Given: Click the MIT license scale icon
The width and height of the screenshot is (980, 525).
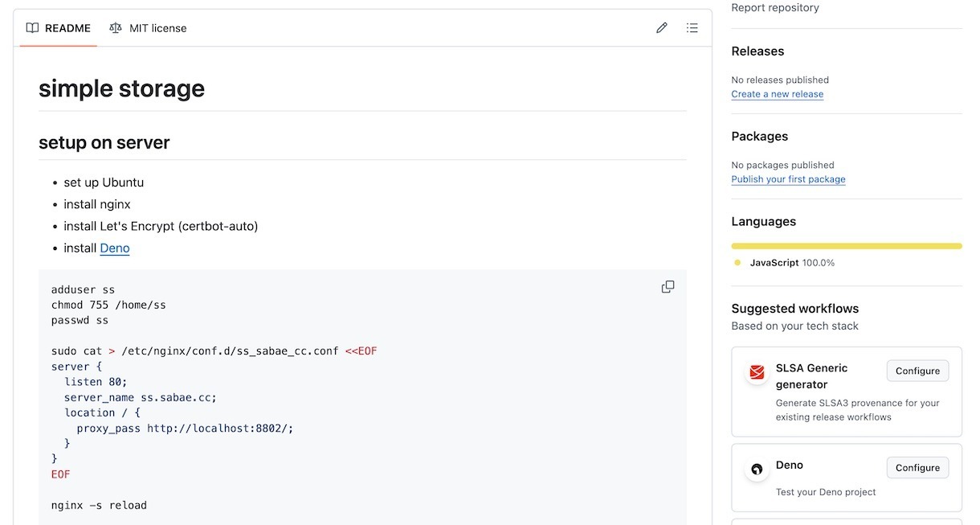Looking at the screenshot, I should click(116, 28).
